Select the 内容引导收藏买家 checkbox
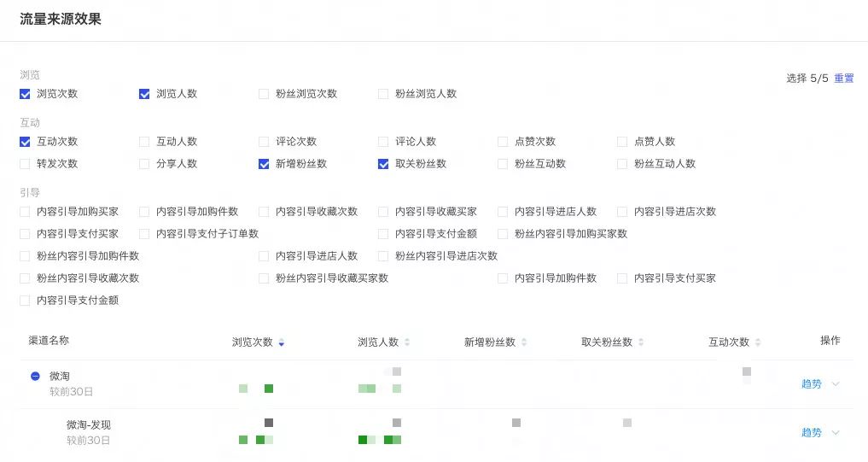 tap(383, 212)
